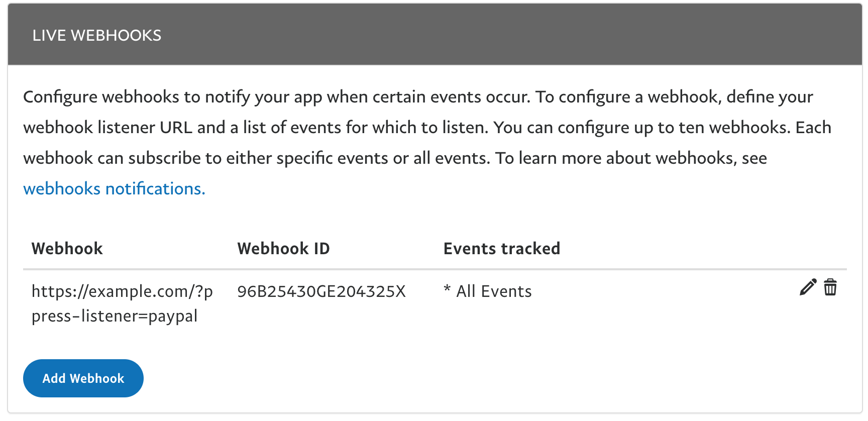The width and height of the screenshot is (868, 421).
Task: Click the asterisk before All Events
Action: coord(447,289)
